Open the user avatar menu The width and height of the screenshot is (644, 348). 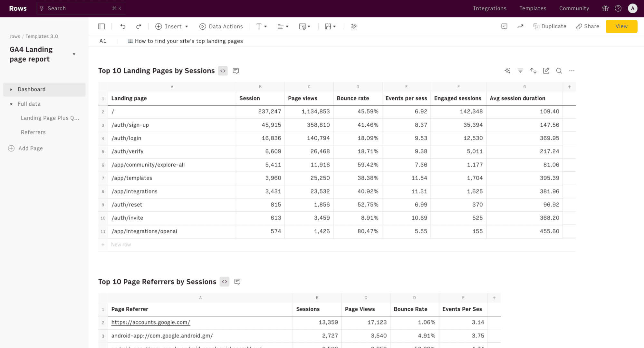633,8
